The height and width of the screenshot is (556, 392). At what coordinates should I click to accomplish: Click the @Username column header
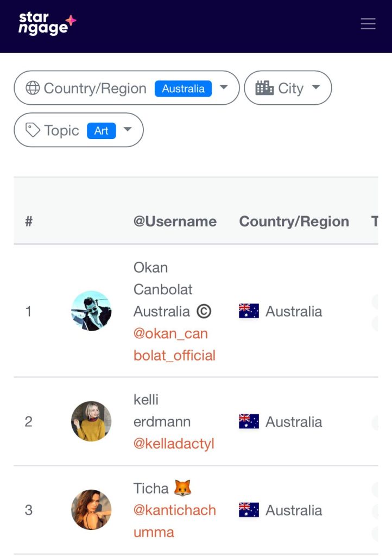[175, 222]
